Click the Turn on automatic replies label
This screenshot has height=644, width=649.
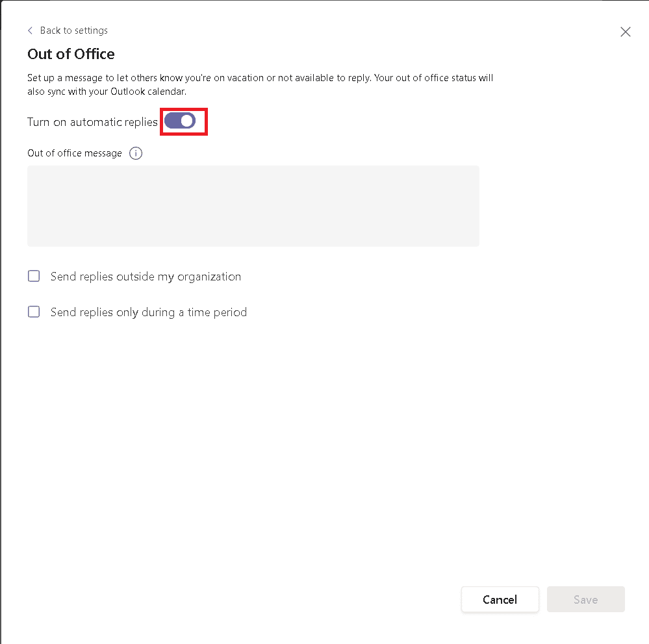point(92,122)
